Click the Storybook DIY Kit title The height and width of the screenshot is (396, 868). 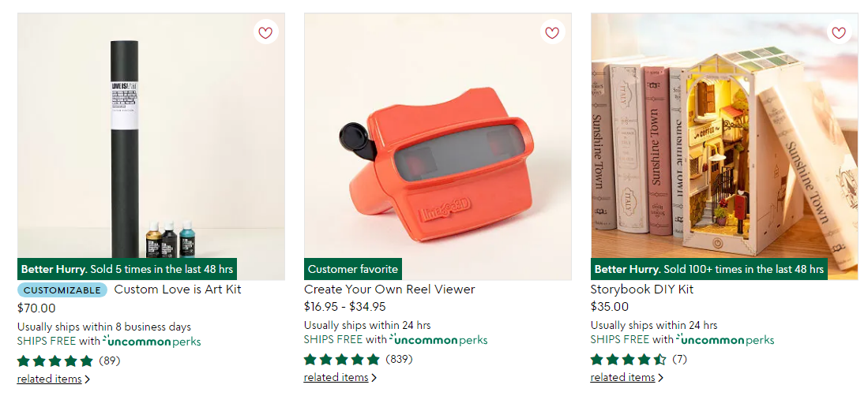pyautogui.click(x=642, y=290)
